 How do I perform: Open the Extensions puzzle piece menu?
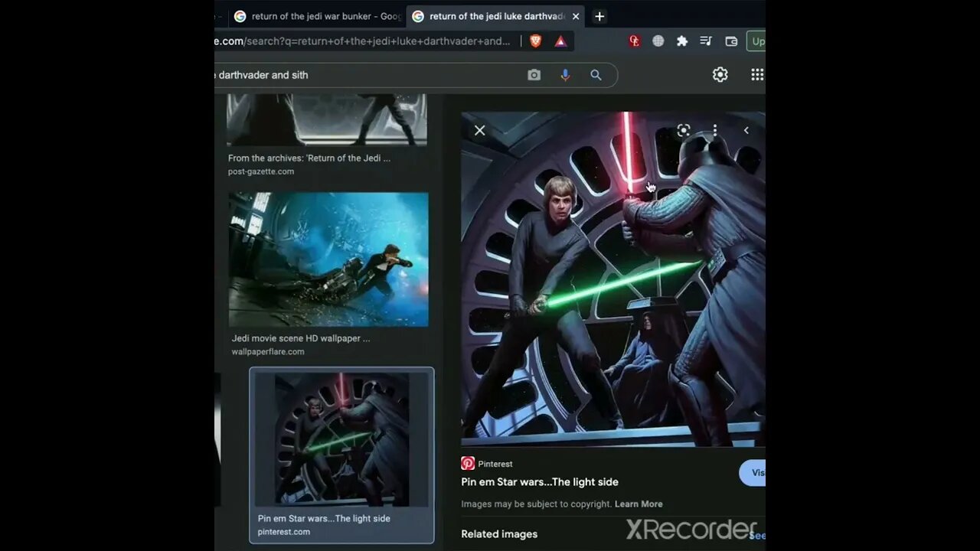click(x=681, y=41)
